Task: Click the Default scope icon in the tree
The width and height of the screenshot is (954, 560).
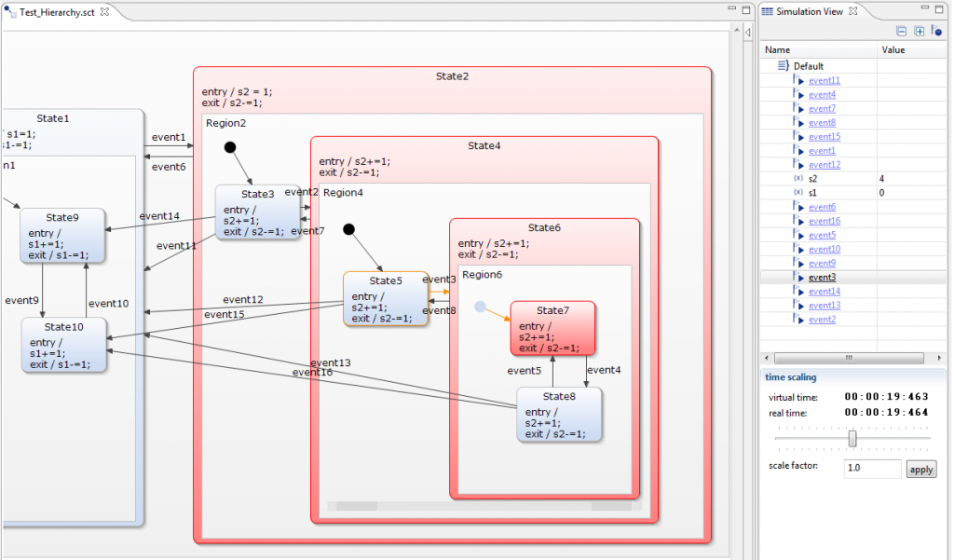Action: click(783, 65)
